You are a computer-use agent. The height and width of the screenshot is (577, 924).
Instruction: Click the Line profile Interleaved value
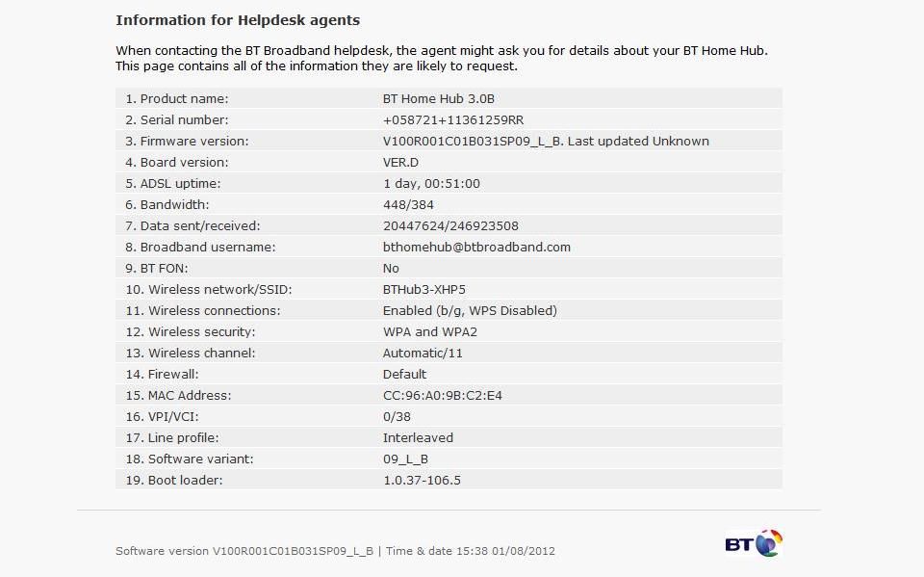click(x=418, y=438)
